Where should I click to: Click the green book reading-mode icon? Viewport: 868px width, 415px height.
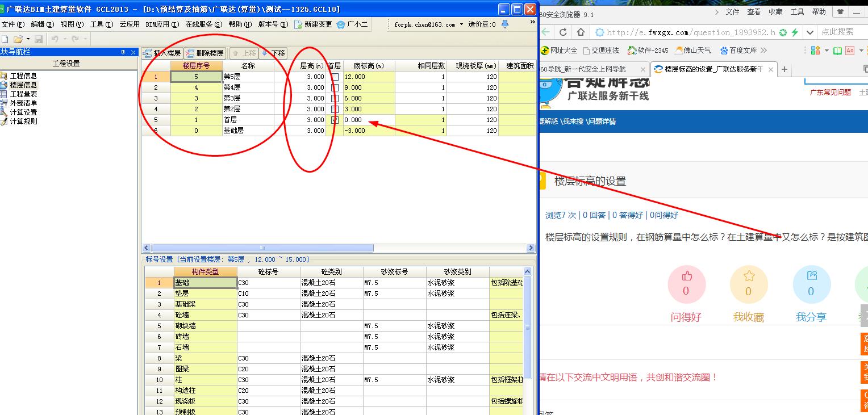[x=837, y=51]
